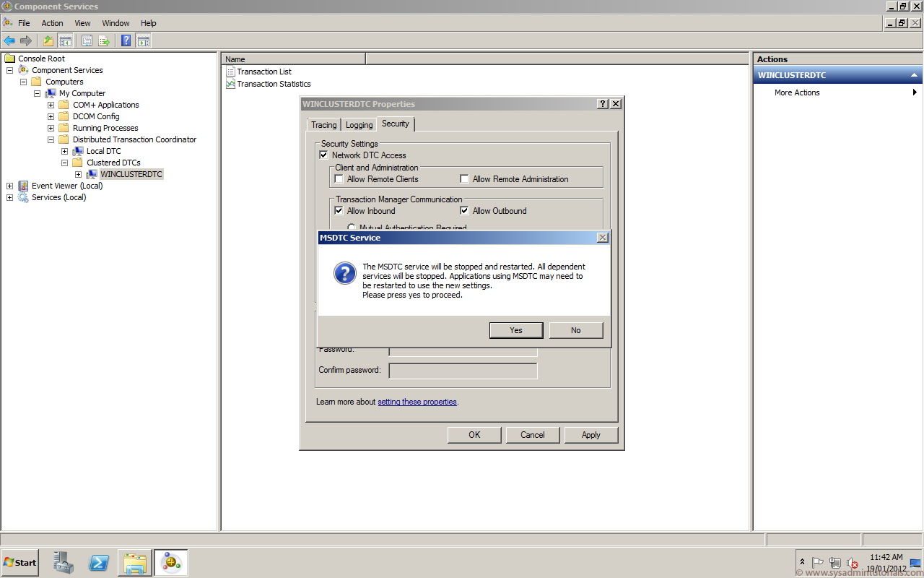The width and height of the screenshot is (924, 578).
Task: Expand the Local DTC tree node
Action: coord(64,151)
